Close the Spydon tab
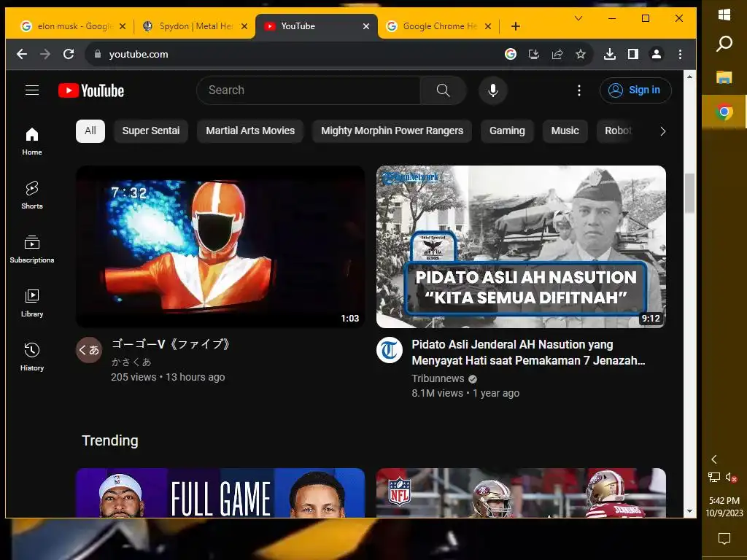Screen dimensions: 747x560 coord(244,26)
